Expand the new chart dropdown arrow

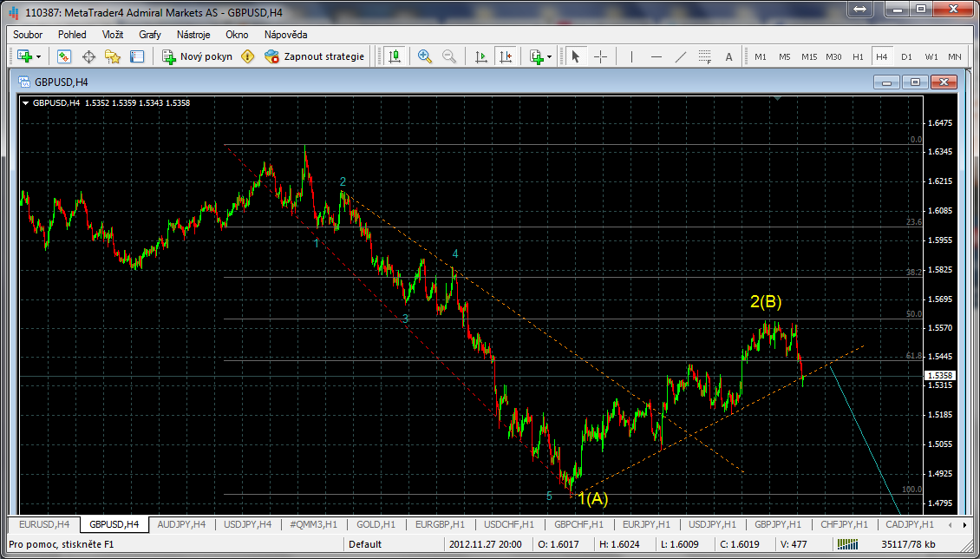coord(39,57)
